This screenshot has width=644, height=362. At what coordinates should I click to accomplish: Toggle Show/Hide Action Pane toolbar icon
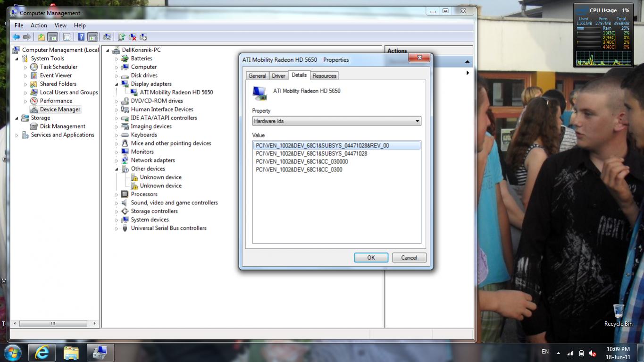[92, 37]
